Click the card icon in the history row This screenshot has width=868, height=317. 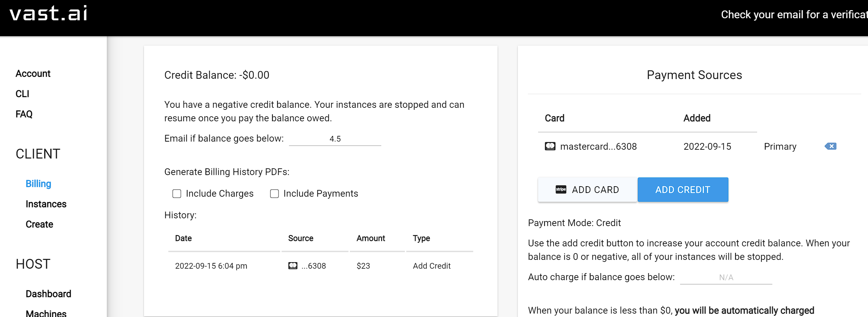click(x=293, y=266)
